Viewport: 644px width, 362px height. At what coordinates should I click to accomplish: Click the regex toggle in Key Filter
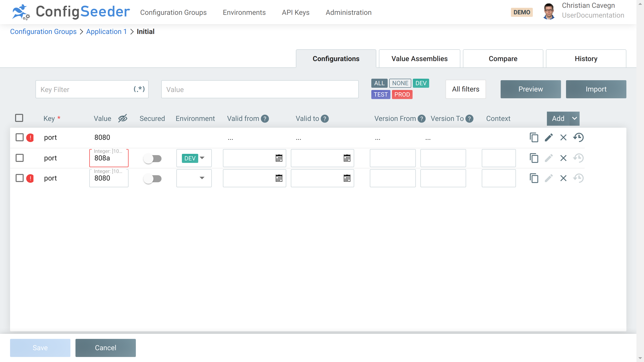pyautogui.click(x=139, y=89)
